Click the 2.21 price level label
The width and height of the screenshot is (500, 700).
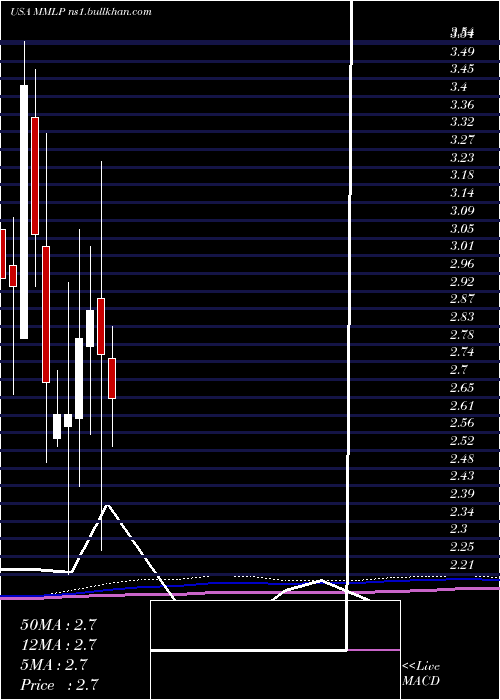[462, 565]
